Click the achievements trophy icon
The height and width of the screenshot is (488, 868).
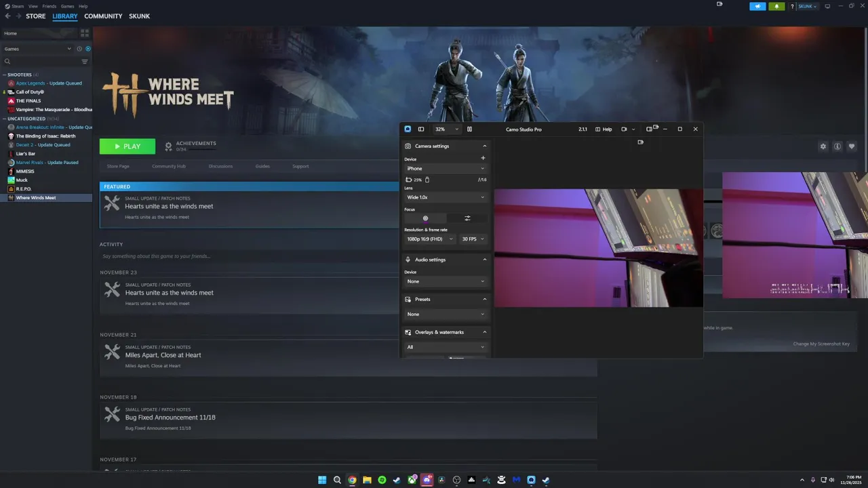point(169,146)
